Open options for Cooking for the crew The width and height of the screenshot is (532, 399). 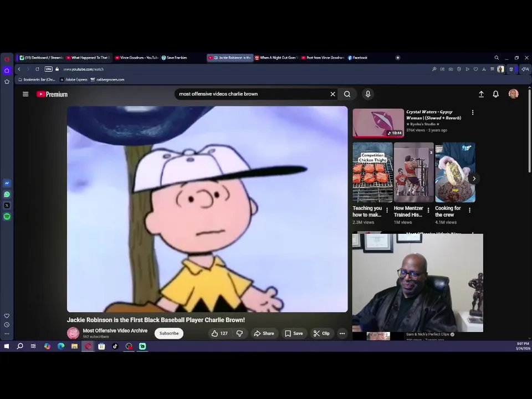click(x=469, y=211)
